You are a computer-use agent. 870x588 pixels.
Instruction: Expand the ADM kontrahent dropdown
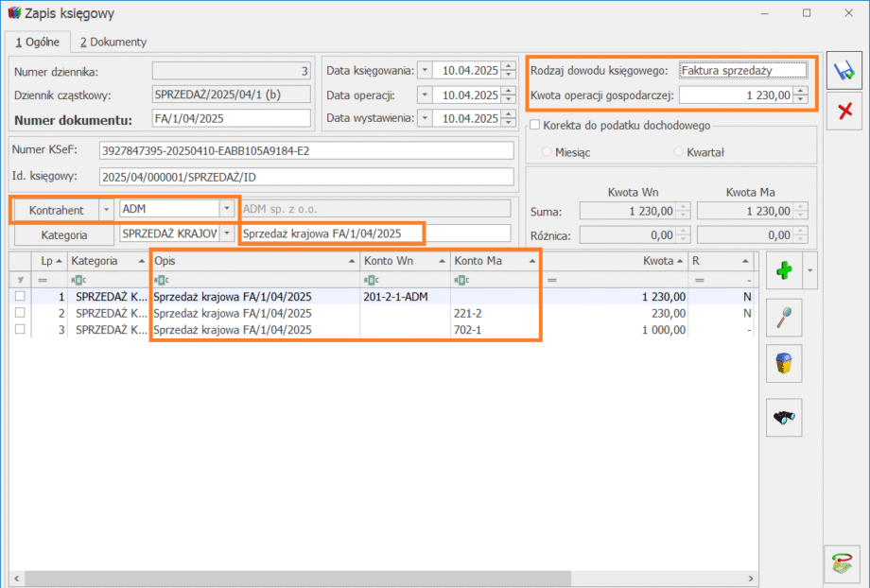[x=226, y=208]
